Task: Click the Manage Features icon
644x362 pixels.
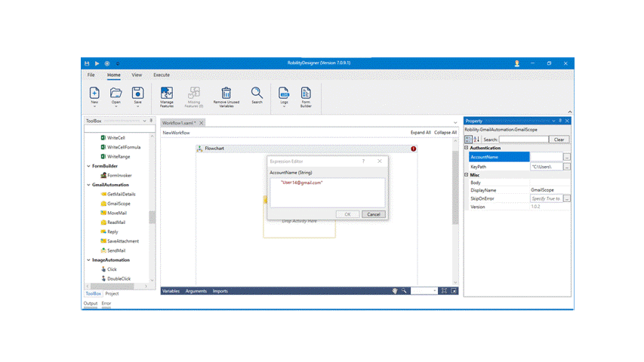Action: pos(167,93)
